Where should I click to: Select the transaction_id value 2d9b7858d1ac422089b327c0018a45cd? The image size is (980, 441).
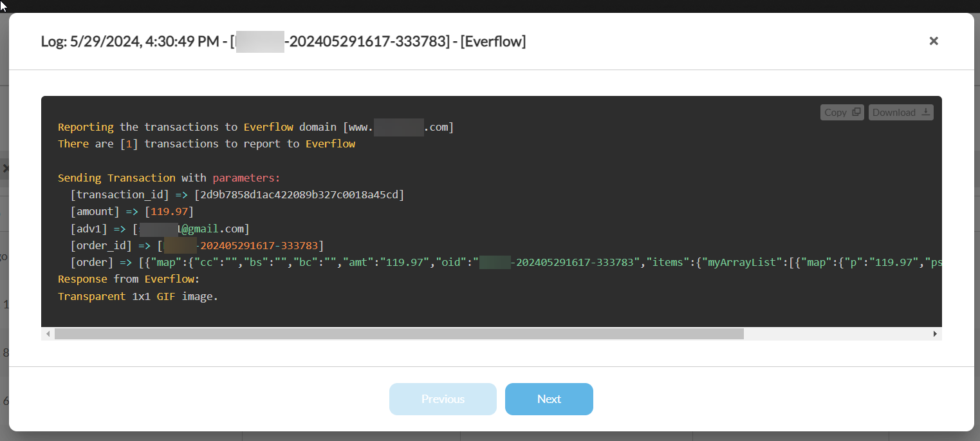pos(299,194)
